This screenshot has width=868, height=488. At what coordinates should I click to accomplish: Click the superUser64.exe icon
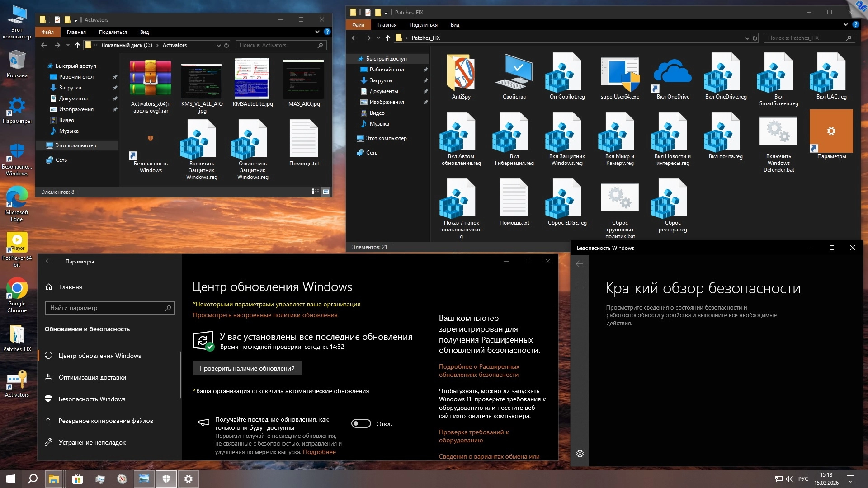pyautogui.click(x=619, y=73)
